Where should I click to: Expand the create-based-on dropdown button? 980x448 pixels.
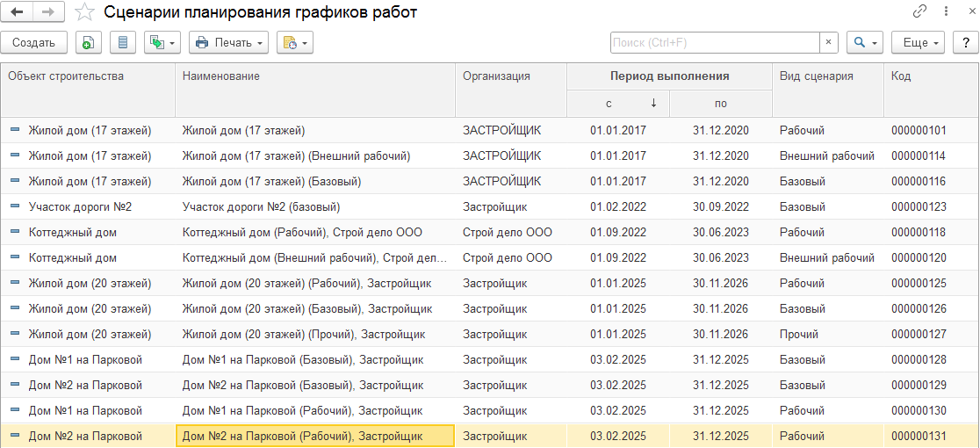162,42
